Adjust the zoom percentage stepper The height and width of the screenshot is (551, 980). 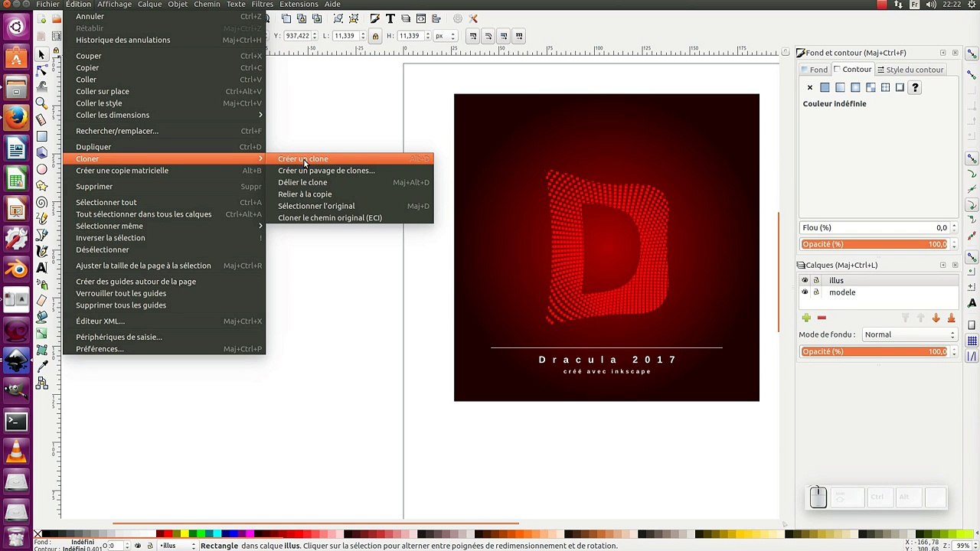[974, 546]
